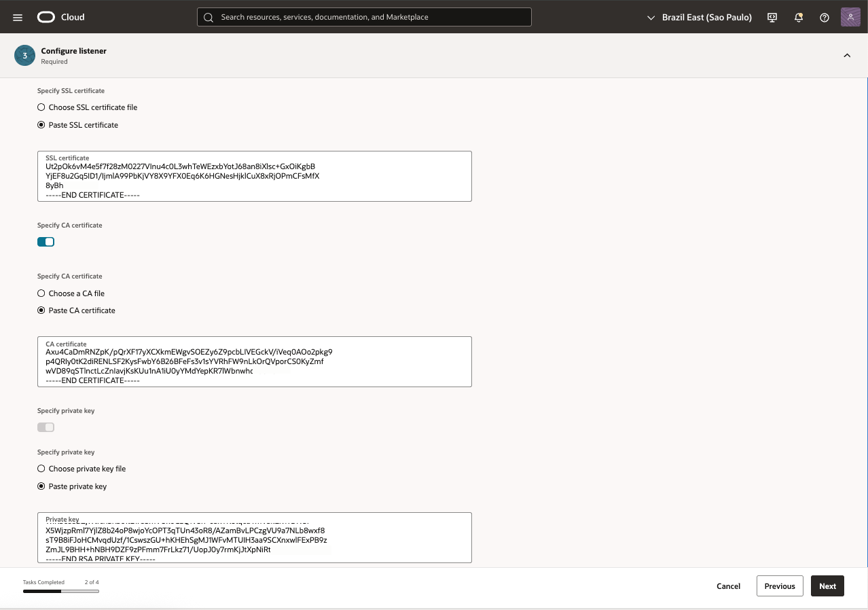868x610 pixels.
Task: Select Paste SSL certificate option
Action: tap(78, 125)
